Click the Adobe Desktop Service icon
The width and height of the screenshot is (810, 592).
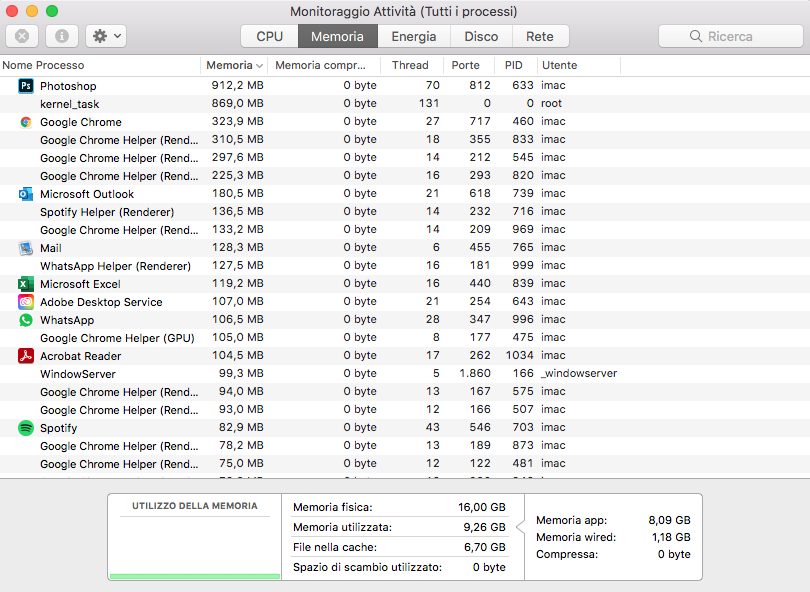(x=26, y=302)
